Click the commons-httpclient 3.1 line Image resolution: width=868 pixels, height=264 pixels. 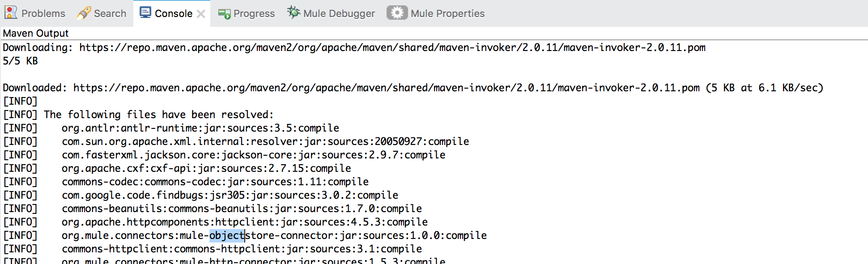[212, 249]
